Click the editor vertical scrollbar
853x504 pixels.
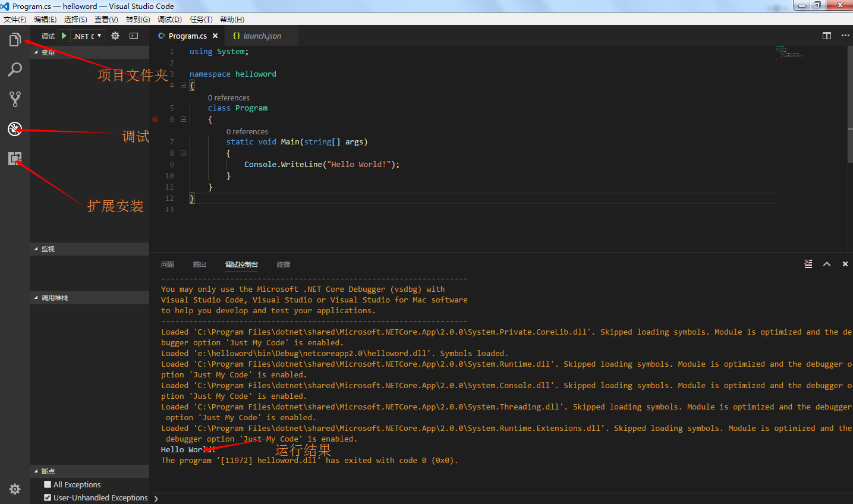850,104
